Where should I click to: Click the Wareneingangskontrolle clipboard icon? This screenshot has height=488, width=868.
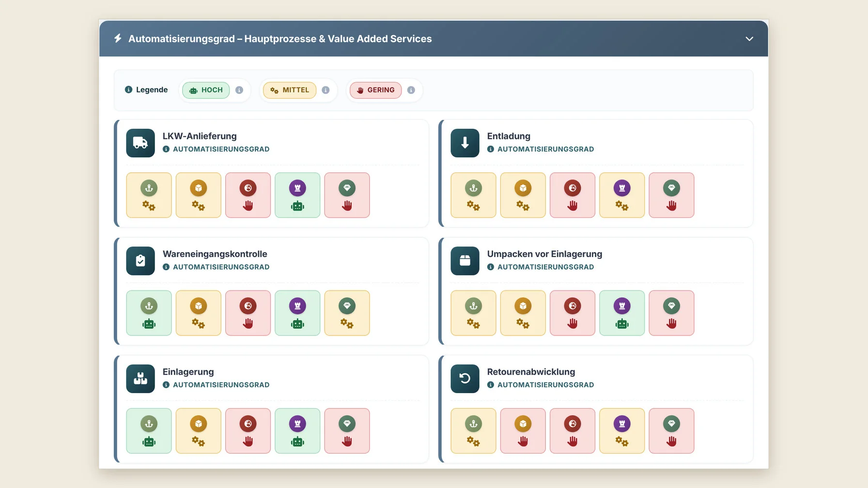click(x=140, y=261)
